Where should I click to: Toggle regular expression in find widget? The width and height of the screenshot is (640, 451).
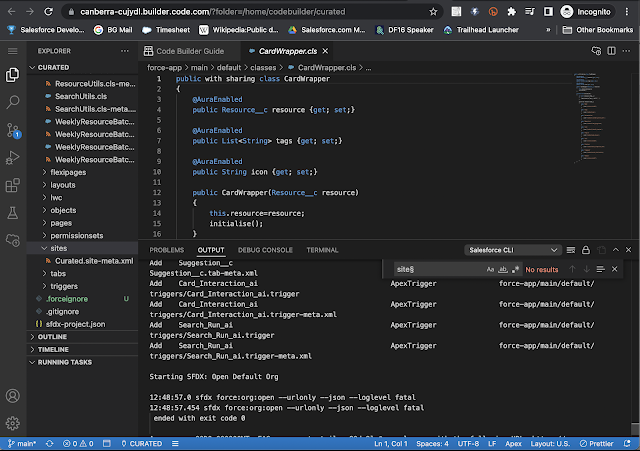coord(516,269)
